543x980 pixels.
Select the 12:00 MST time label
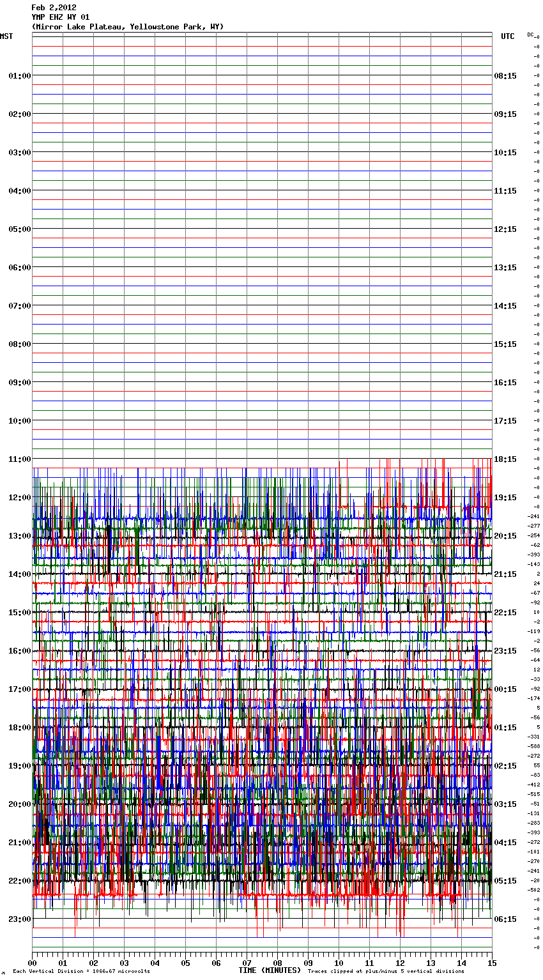click(x=20, y=498)
